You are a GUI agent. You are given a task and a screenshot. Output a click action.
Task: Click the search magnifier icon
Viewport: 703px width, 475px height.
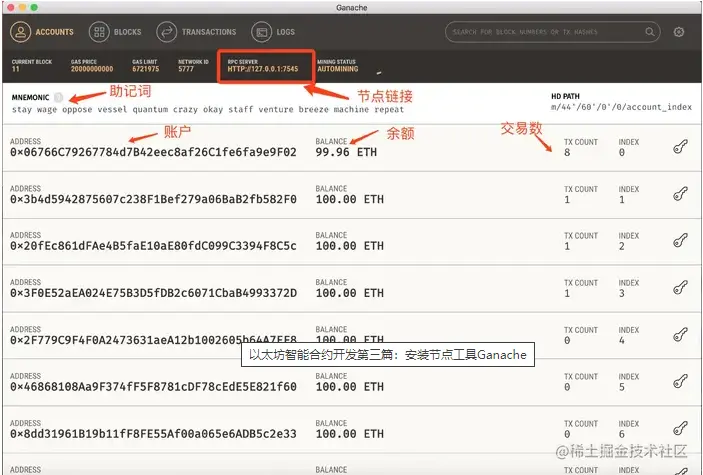coord(649,32)
